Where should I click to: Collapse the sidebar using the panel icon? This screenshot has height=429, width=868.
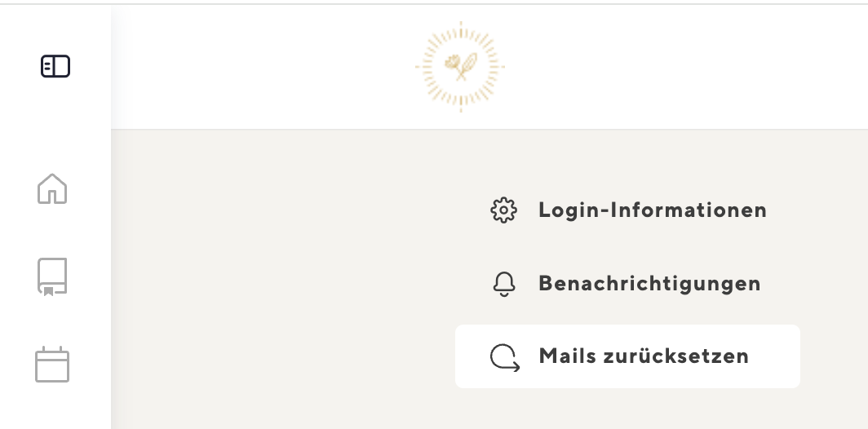(55, 66)
